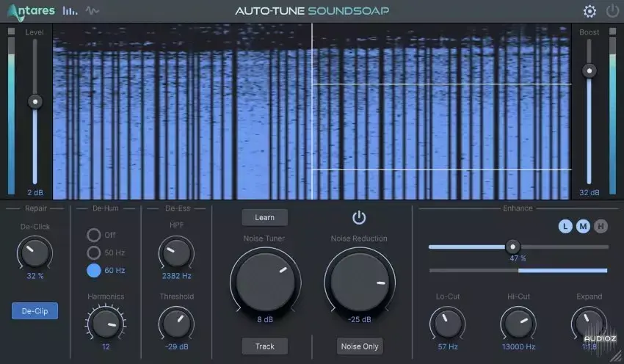Select the De-Hum Off radio option

[93, 235]
